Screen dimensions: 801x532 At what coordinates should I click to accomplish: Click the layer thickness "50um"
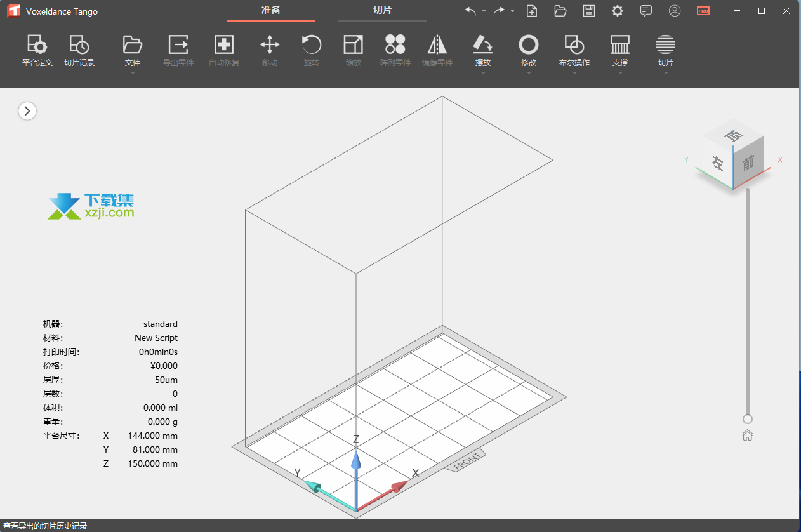pyautogui.click(x=166, y=380)
